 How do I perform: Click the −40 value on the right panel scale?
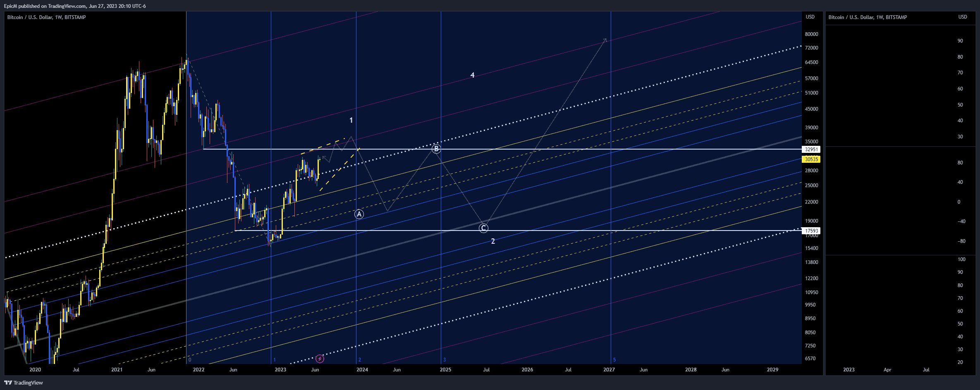click(961, 221)
